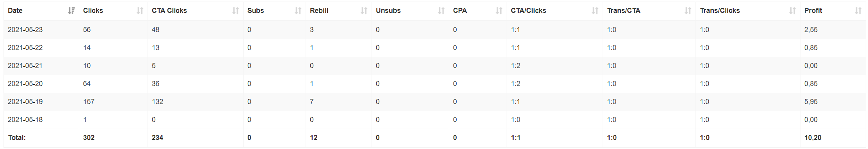Click the Rebill column sort icon
Viewport: 868px width, 149px height.
(x=364, y=11)
